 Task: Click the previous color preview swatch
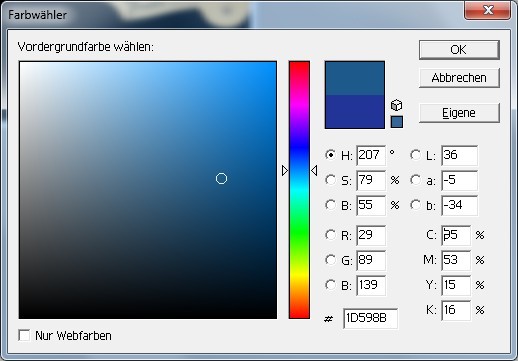click(355, 111)
